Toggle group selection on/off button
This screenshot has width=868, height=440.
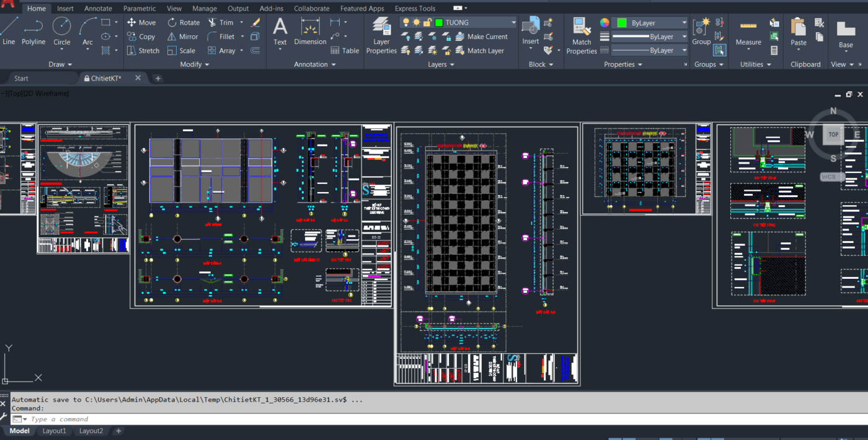pos(719,50)
